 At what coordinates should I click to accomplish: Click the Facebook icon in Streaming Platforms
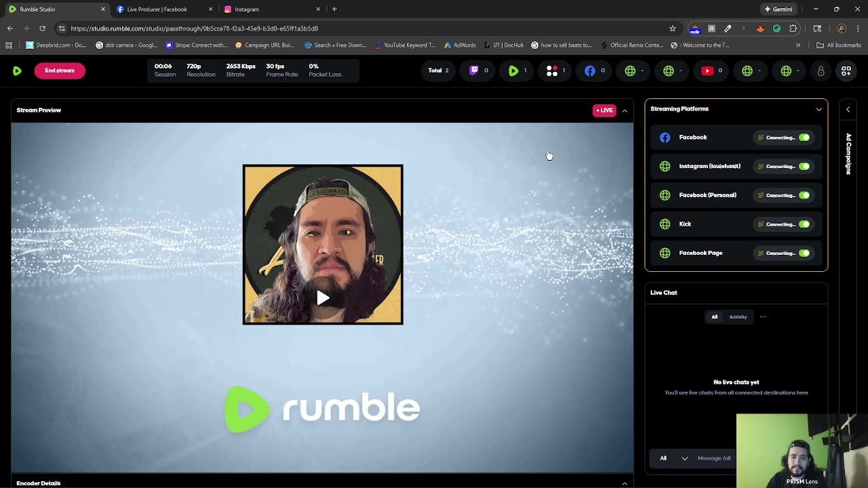(665, 138)
